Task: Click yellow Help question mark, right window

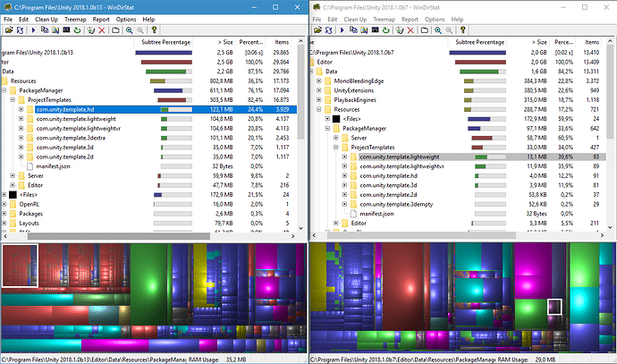Action: (x=463, y=30)
